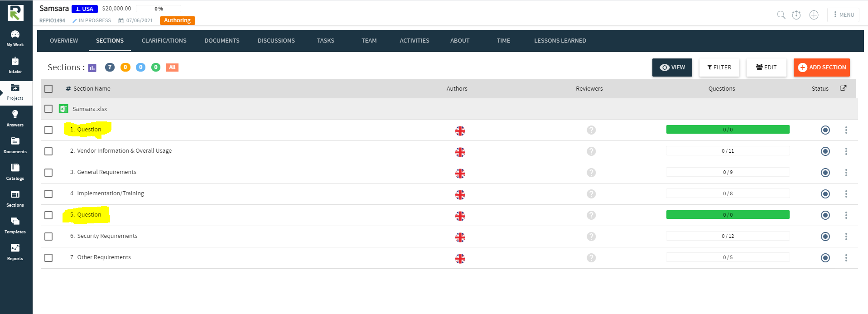This screenshot has width=868, height=314.
Task: Click the reviewer placeholder for Other Requirements
Action: pos(591,258)
